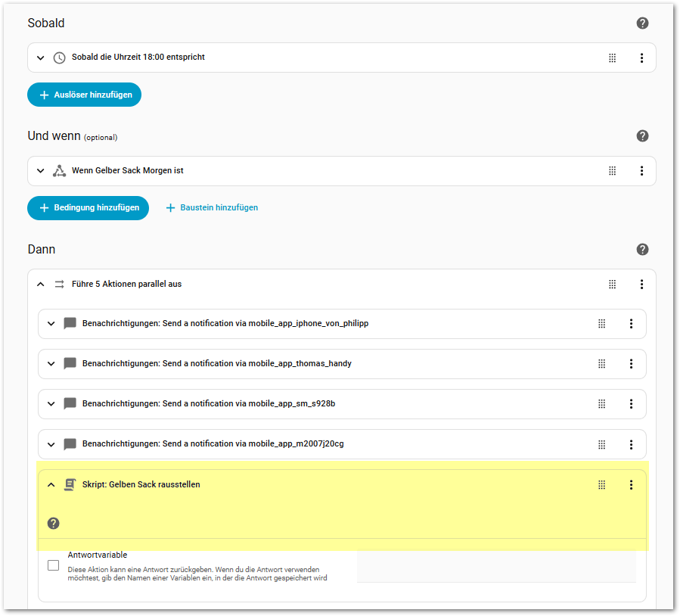Expand the mobile_app_sm_s928b notification action
680x616 pixels.
click(51, 403)
